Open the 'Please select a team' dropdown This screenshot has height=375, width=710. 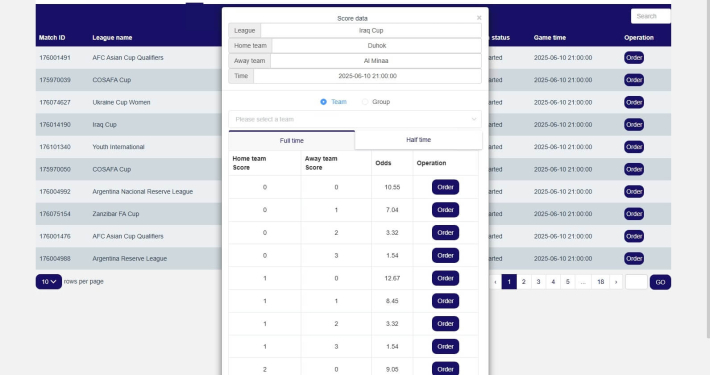pos(355,119)
